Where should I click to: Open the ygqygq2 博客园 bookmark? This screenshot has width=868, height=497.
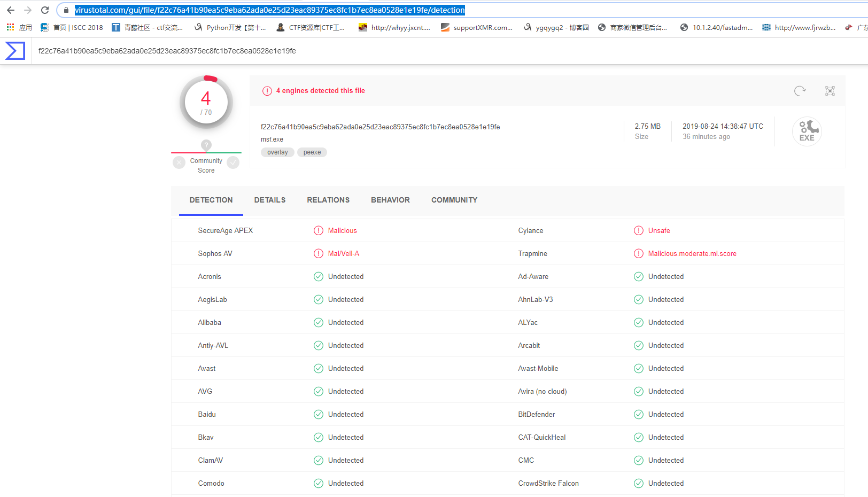click(556, 27)
